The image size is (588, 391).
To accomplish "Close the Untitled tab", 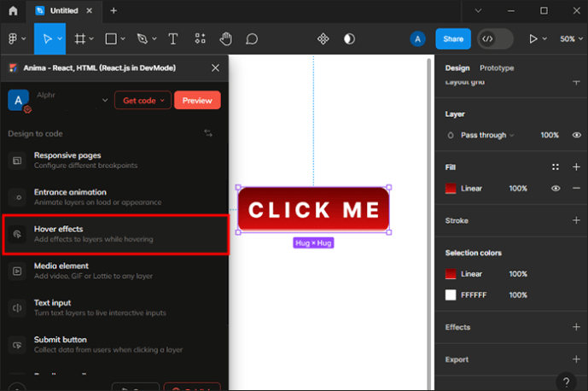I will pyautogui.click(x=90, y=10).
